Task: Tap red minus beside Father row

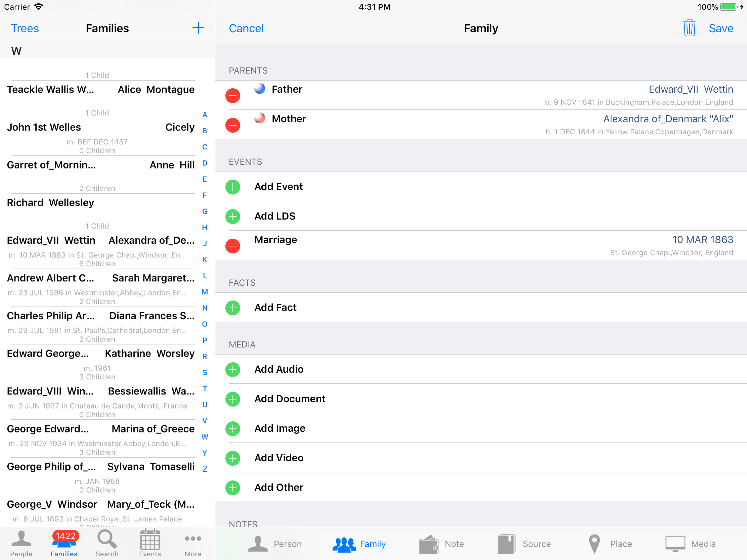Action: [233, 96]
